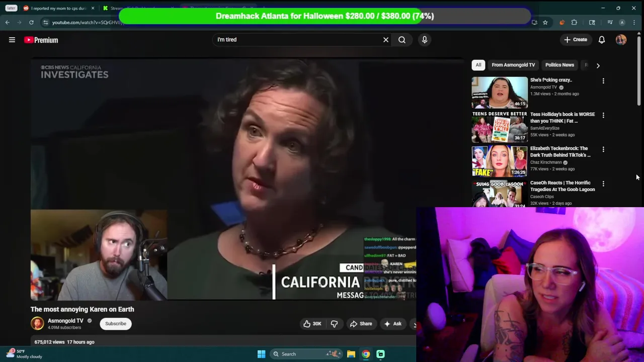This screenshot has height=362, width=644.
Task: Open options for "She's f*cking crazy.." video
Action: [x=603, y=80]
